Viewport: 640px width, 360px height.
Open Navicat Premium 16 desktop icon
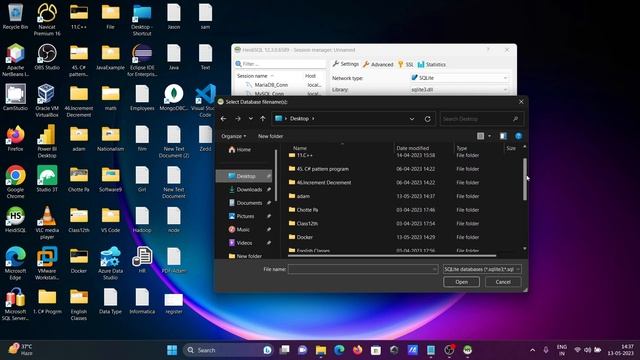click(47, 19)
